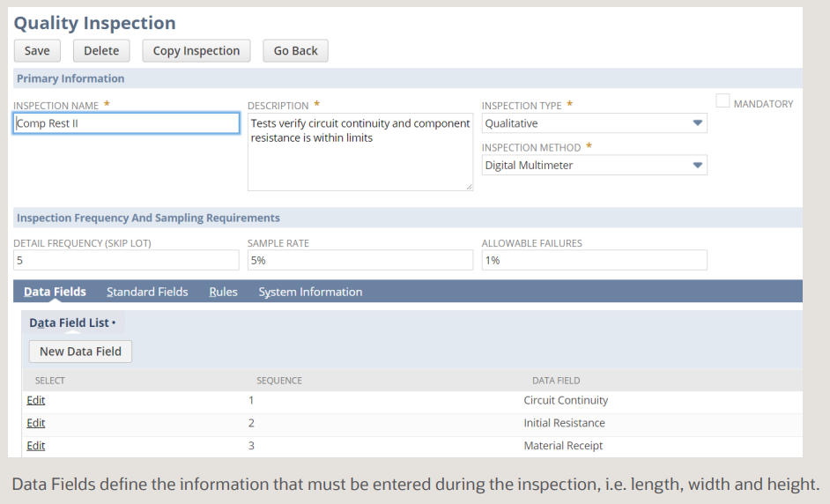Screen dimensions: 830x504
Task: Click the Save button
Action: click(x=37, y=51)
